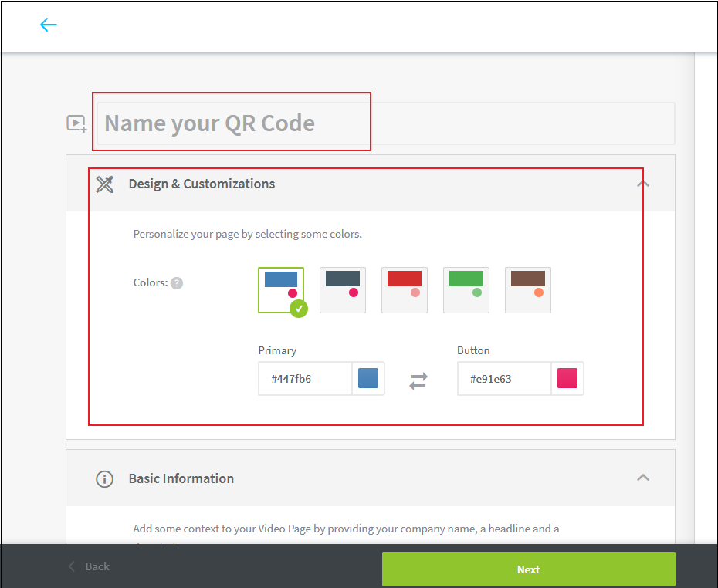This screenshot has height=588, width=718.
Task: Go back using the teal arrow icon
Action: (x=48, y=25)
